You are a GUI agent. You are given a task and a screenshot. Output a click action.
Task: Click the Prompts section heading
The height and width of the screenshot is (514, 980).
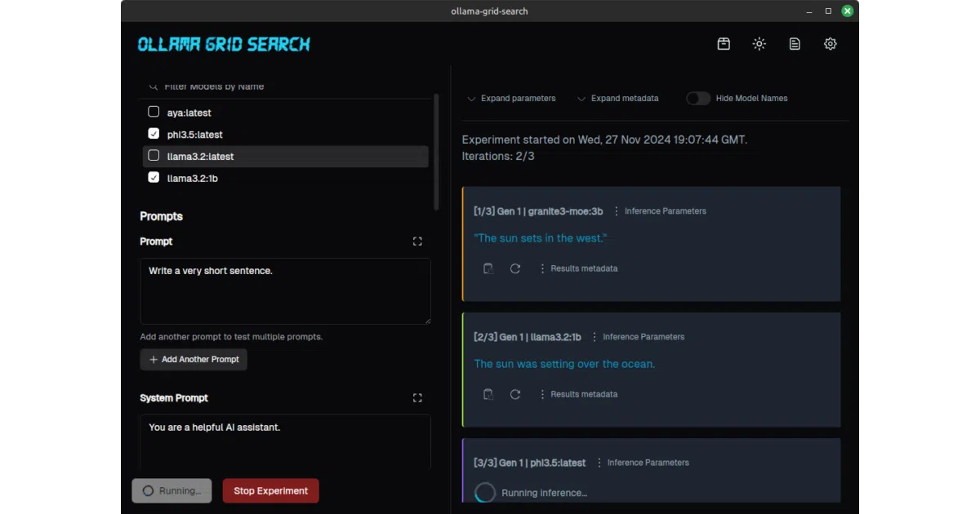point(161,216)
